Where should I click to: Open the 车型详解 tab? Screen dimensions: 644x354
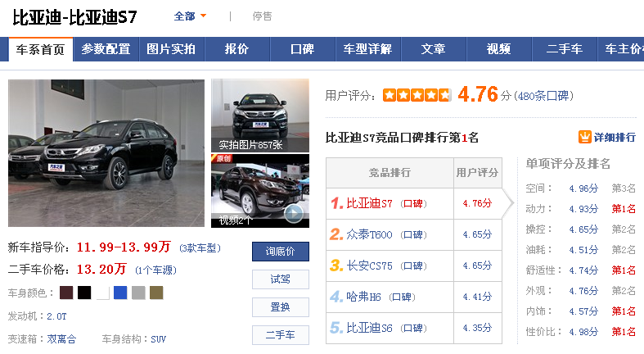(x=368, y=49)
